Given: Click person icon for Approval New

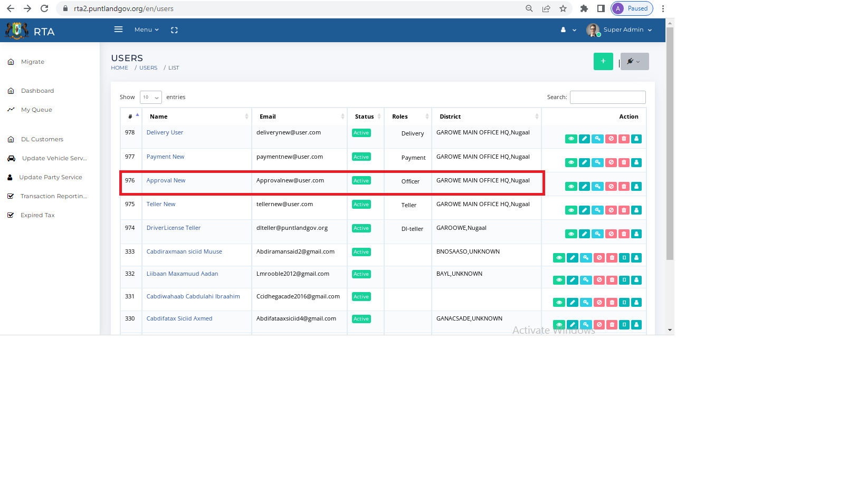Looking at the screenshot, I should tap(636, 186).
